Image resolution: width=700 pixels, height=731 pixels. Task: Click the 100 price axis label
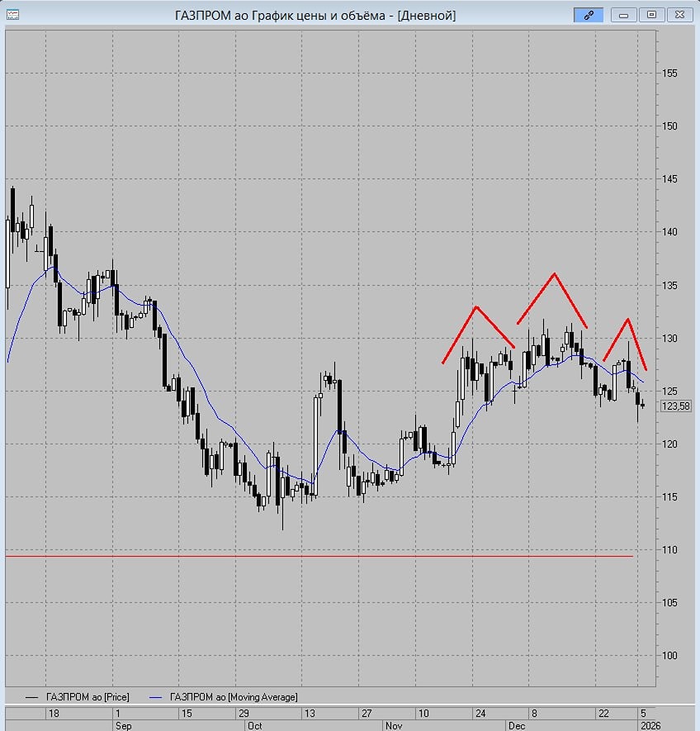pos(669,656)
